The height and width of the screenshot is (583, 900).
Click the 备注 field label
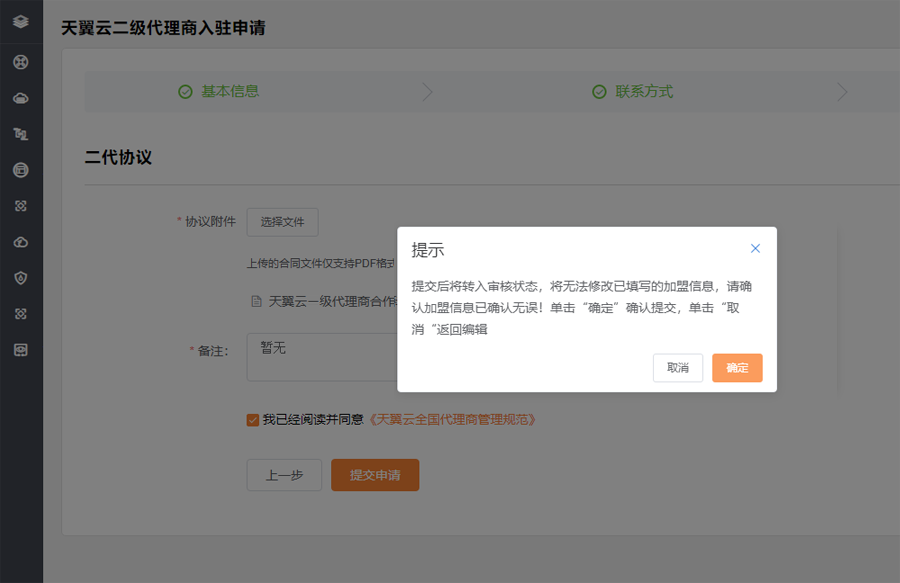[x=213, y=351]
